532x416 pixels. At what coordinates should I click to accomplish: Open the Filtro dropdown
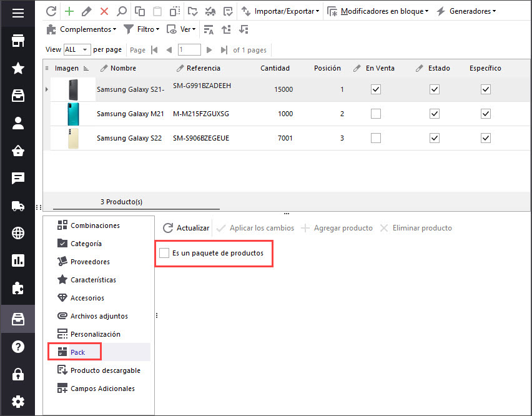[x=142, y=29]
